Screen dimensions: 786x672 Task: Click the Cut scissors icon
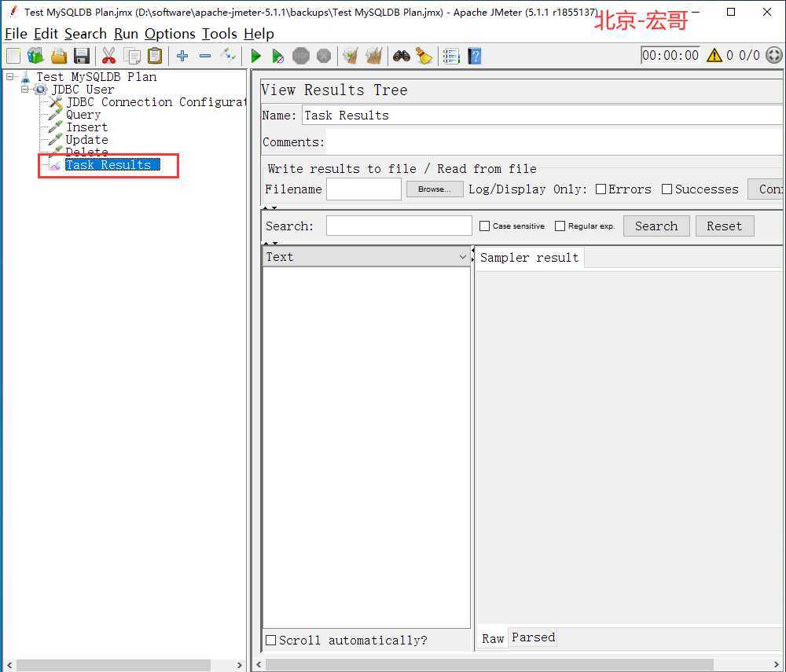[x=108, y=56]
